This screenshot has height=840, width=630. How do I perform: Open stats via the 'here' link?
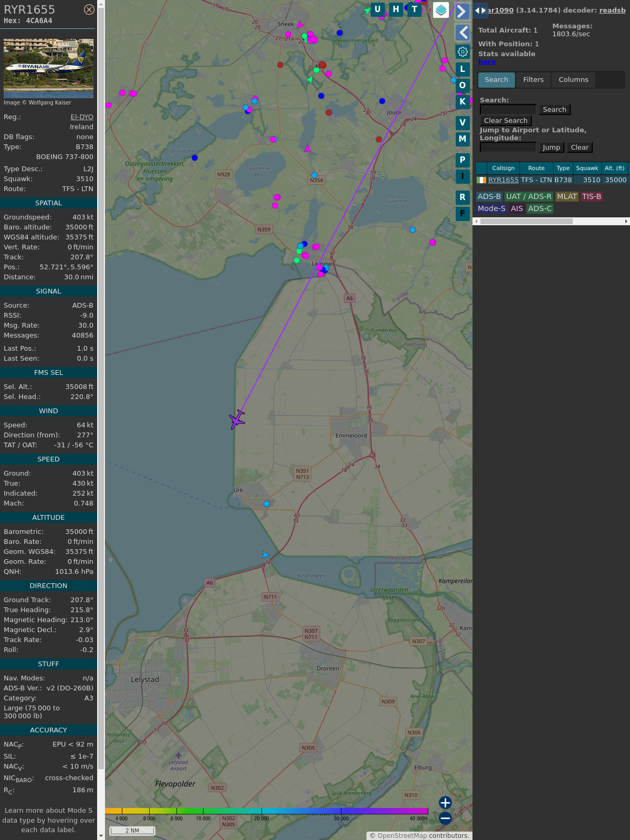(x=487, y=62)
